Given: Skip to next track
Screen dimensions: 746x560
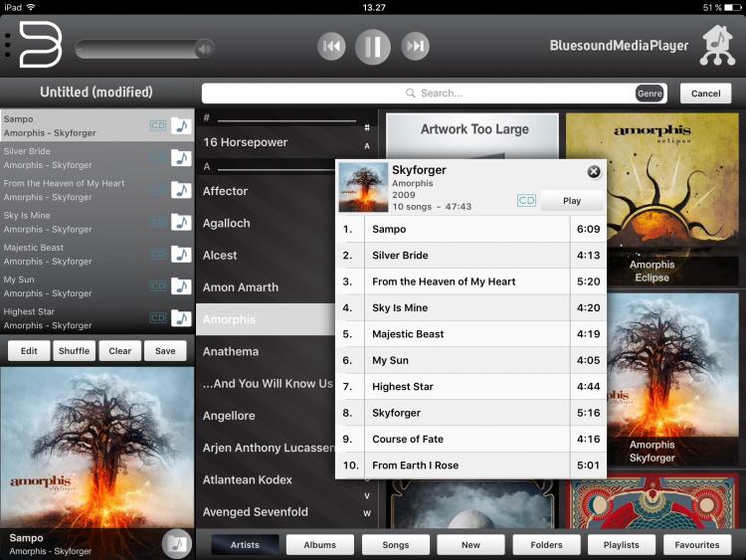Looking at the screenshot, I should coord(415,46).
